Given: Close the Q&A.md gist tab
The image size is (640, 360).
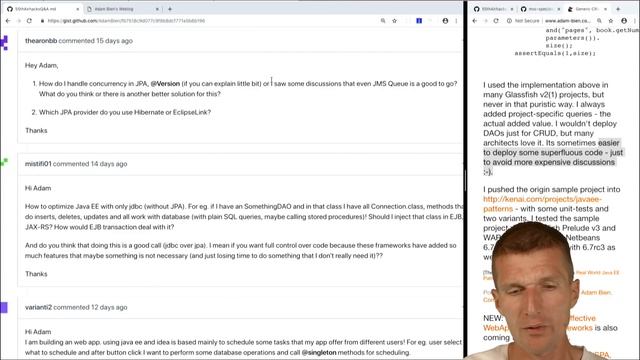Looking at the screenshot, I should click(x=78, y=9).
